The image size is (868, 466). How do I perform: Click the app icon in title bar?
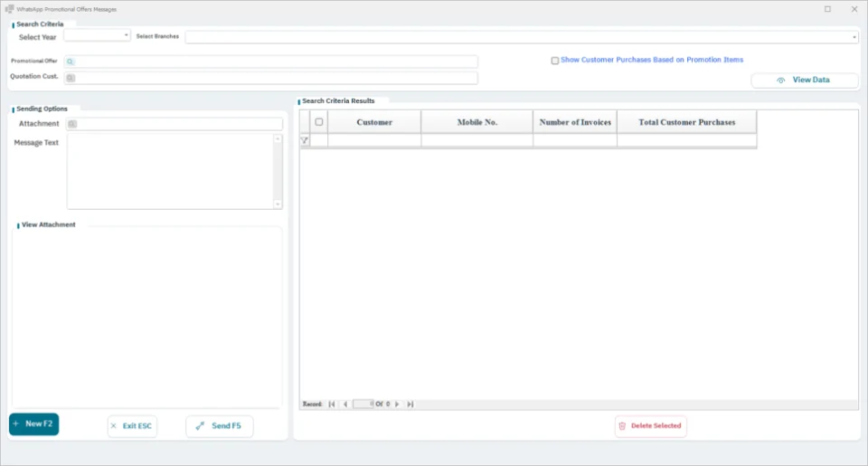point(9,9)
